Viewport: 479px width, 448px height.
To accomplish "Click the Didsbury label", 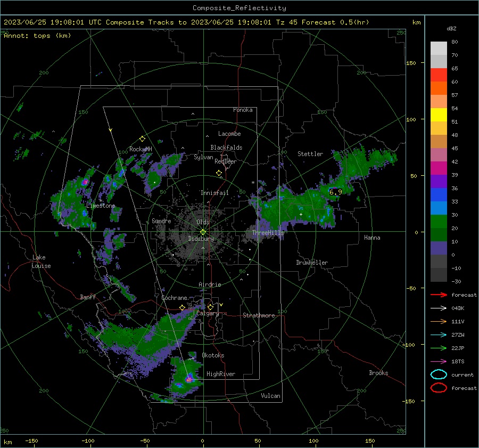I will click(x=201, y=239).
